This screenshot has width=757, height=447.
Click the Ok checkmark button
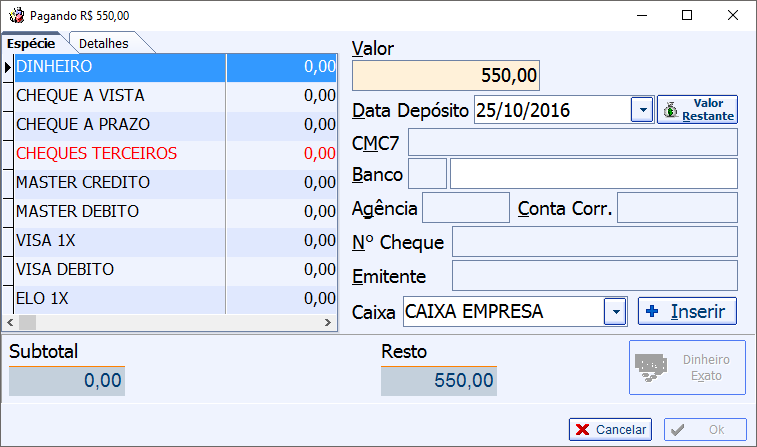[x=705, y=429]
